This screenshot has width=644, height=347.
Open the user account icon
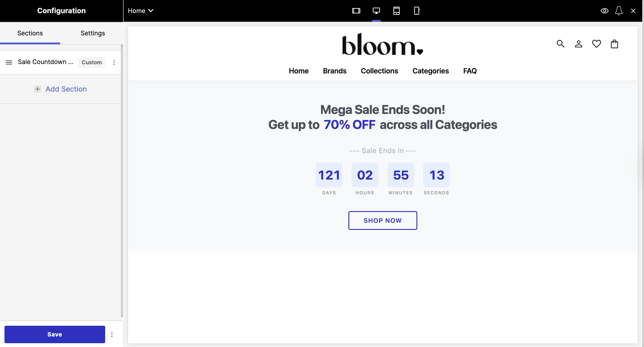578,44
